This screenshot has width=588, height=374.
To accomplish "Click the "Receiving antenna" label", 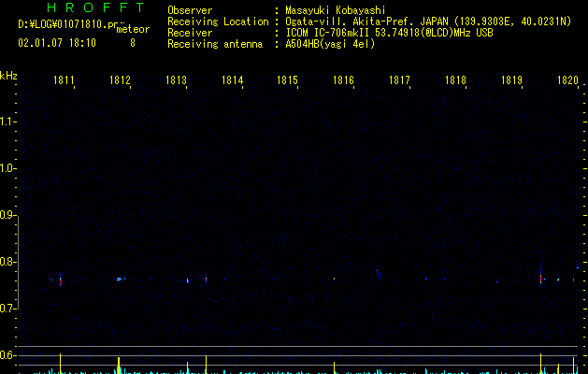I will 215,44.
